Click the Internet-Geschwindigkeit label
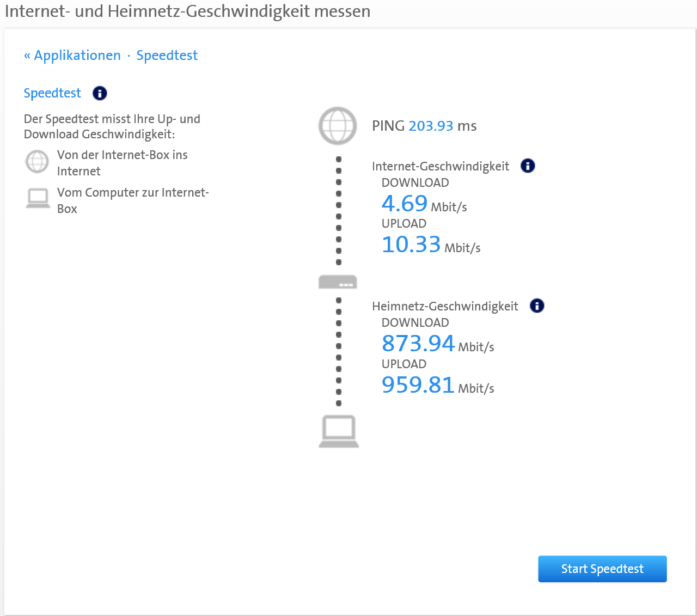The width and height of the screenshot is (697, 616). point(440,166)
